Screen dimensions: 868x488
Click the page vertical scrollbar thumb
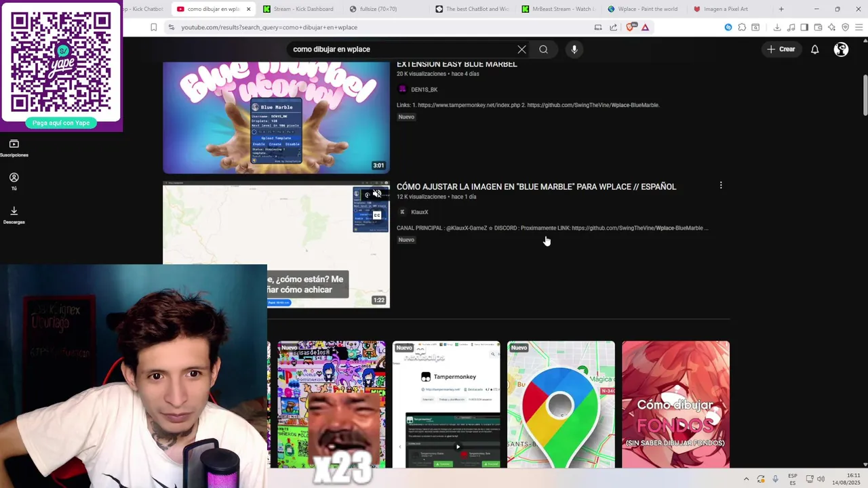click(865, 95)
